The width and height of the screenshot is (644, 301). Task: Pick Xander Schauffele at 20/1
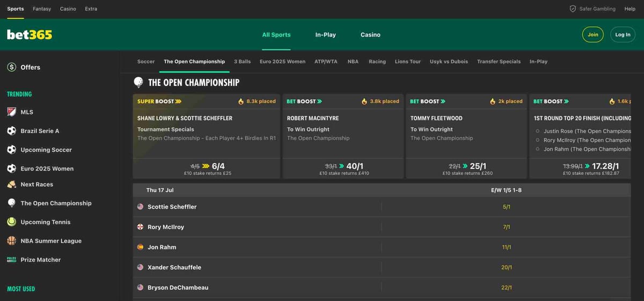pos(507,267)
